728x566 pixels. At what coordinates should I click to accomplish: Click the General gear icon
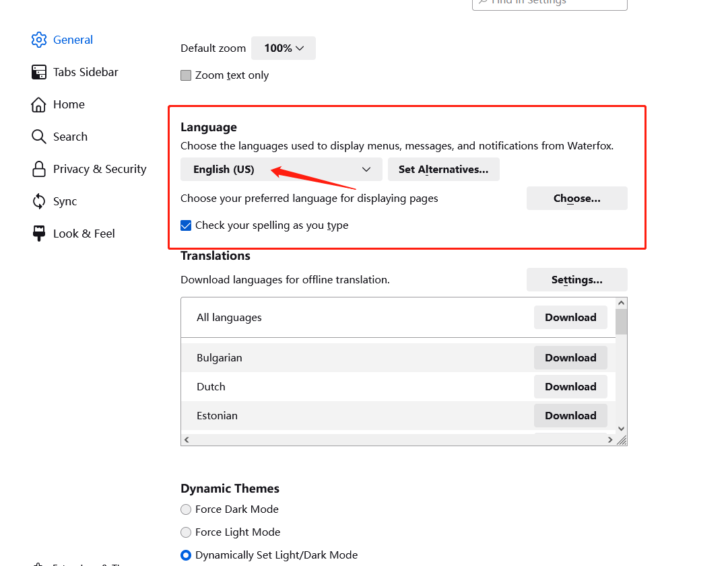[x=39, y=40]
